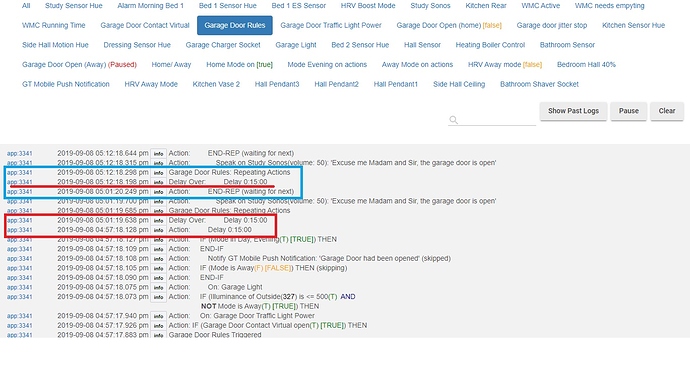Filter by WMC Running Time

coord(54,26)
